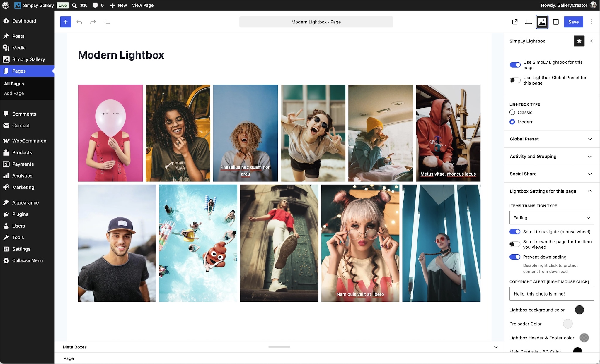Viewport: 600px width, 364px height.
Task: Select the Modern lightbox type
Action: point(512,122)
